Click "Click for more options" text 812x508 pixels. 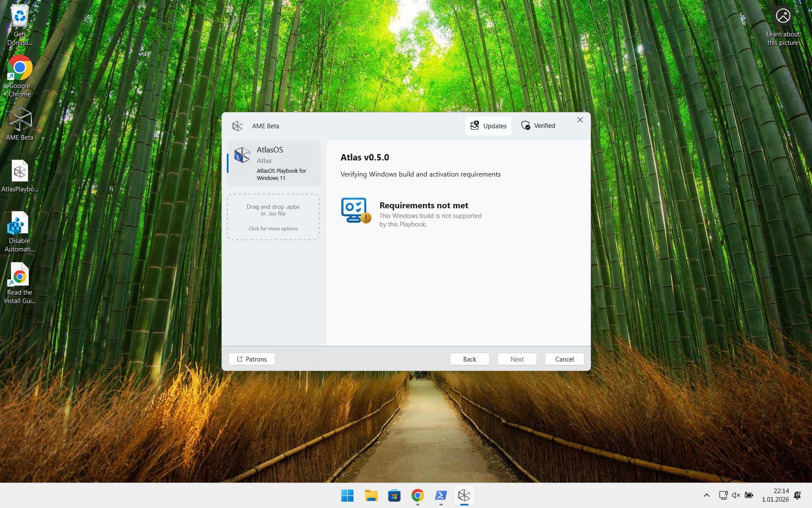tap(273, 229)
